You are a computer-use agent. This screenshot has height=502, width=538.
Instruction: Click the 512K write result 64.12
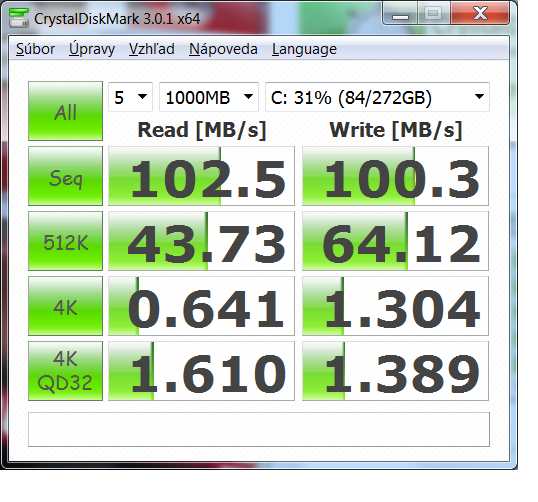395,241
